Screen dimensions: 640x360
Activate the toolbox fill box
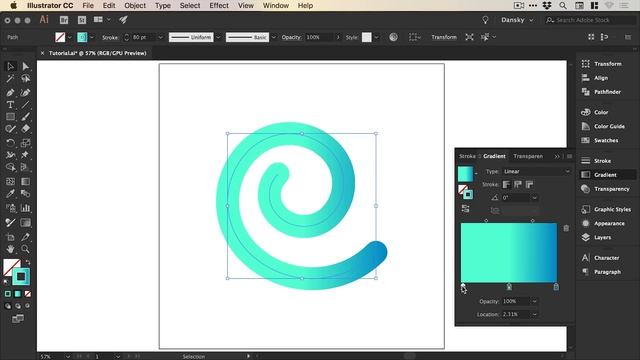point(10,266)
